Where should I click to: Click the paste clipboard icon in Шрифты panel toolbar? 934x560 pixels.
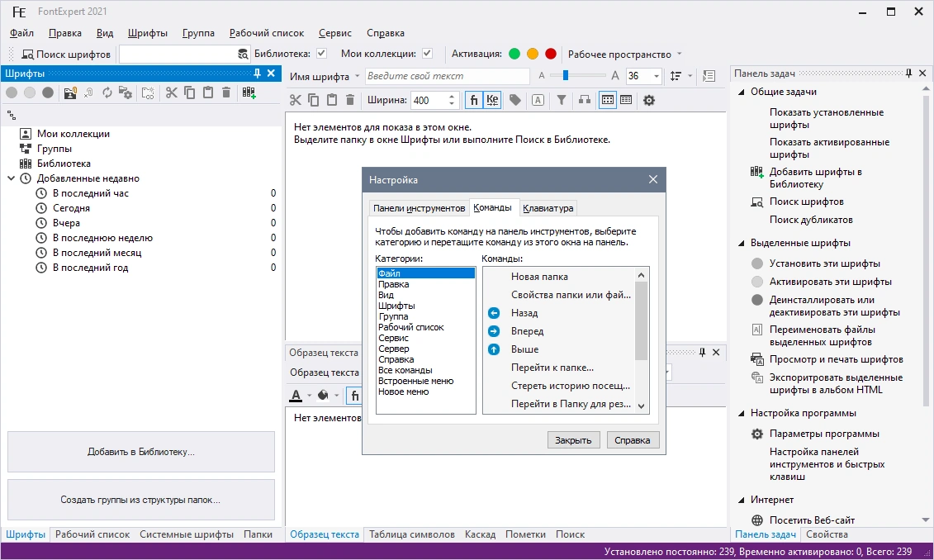click(x=208, y=93)
